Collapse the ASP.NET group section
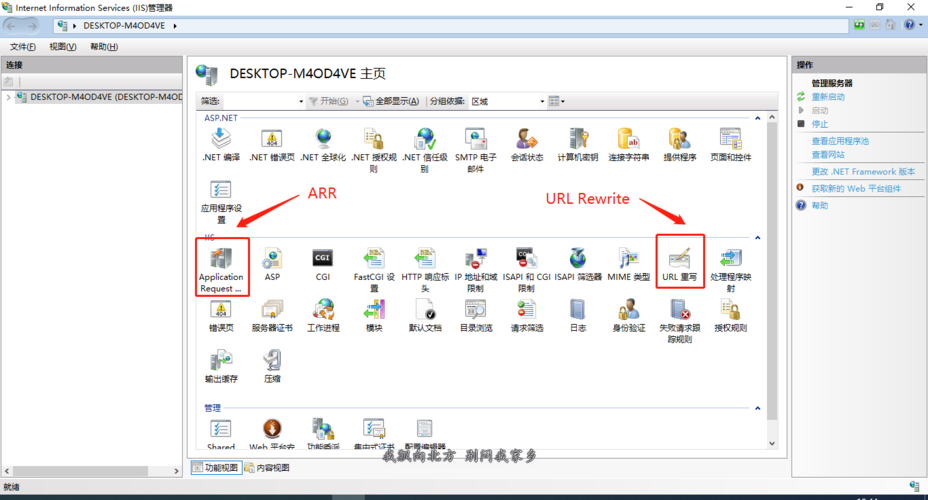 coord(758,118)
